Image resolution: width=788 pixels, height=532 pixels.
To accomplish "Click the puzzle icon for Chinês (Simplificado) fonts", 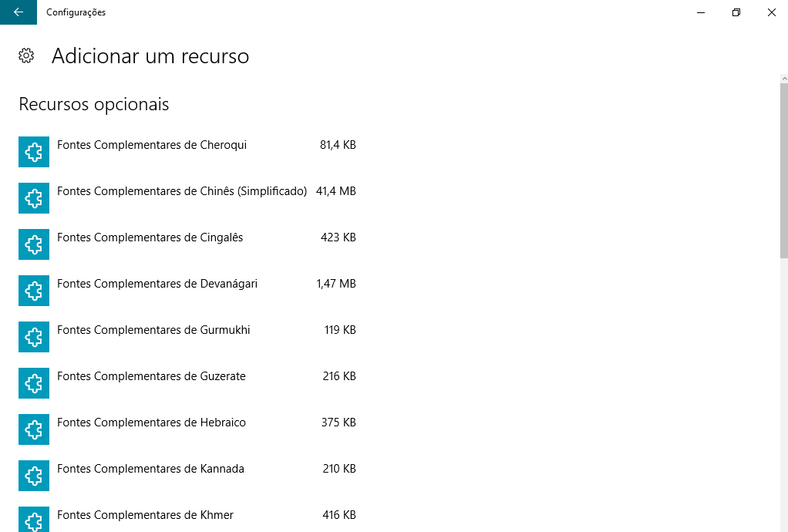I will point(34,198).
